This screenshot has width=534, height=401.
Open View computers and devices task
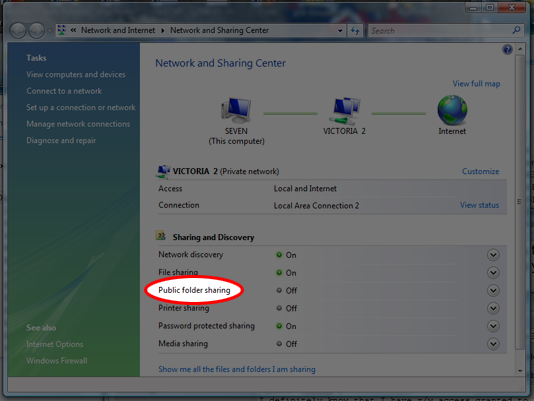click(76, 74)
